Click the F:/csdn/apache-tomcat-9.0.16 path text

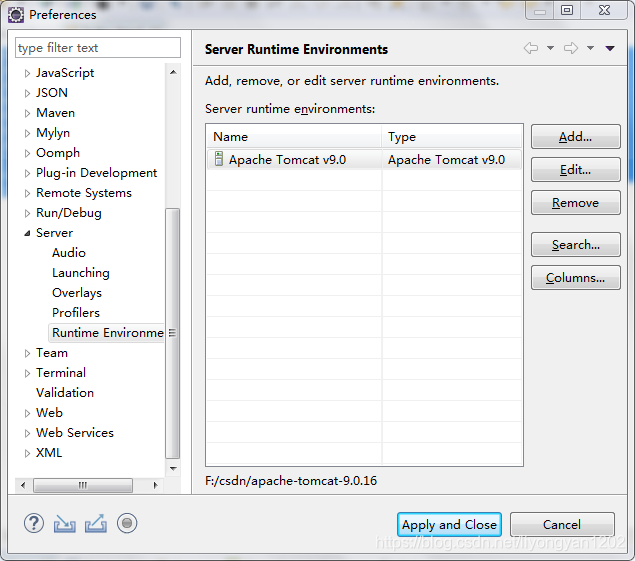291,481
